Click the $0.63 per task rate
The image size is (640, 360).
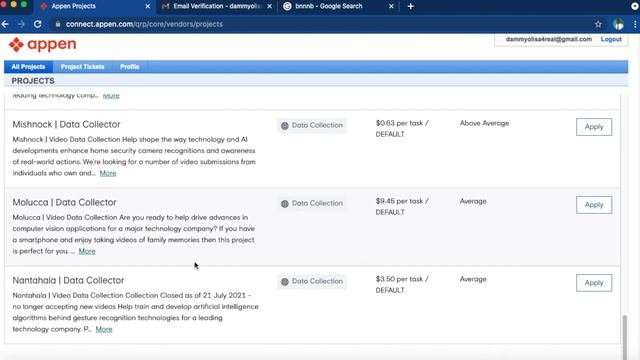(x=402, y=129)
